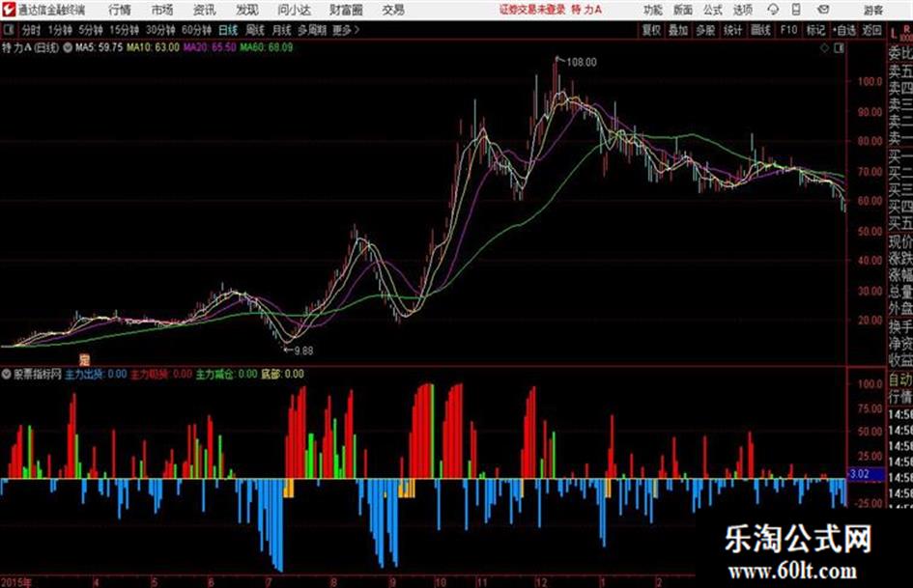
Task: Click the orange 定 marker below the chart
Action: tap(84, 359)
